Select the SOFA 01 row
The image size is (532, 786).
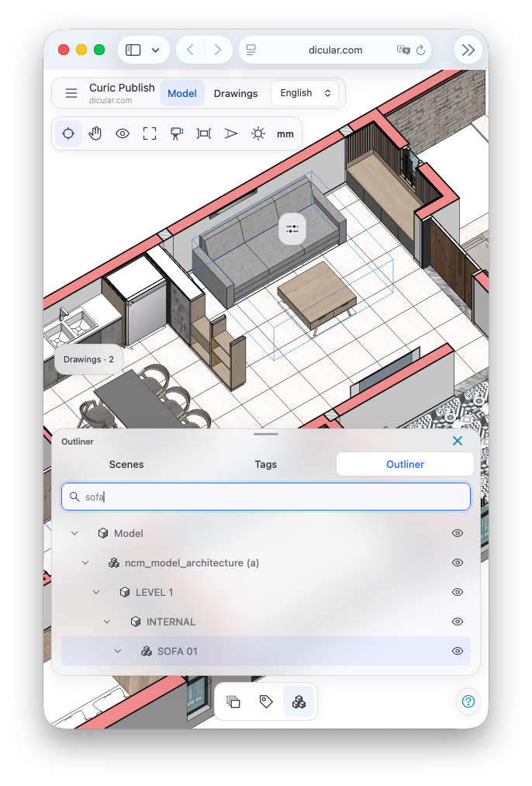pyautogui.click(x=266, y=651)
